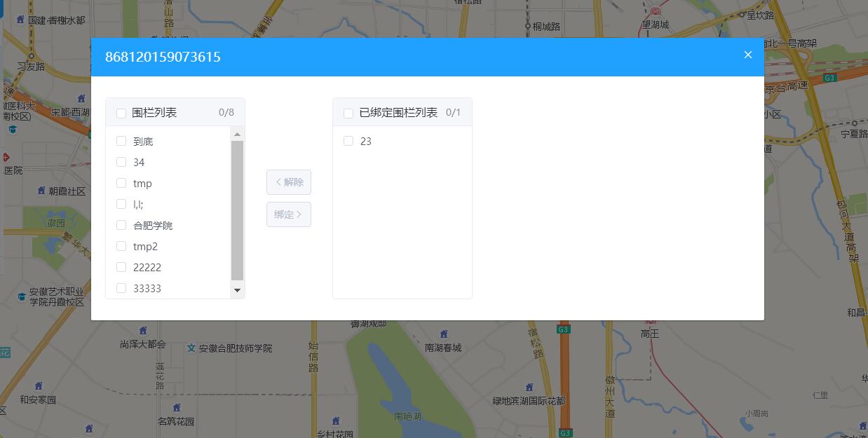
Task: Click the 尚泽大都会 home map icon
Action: click(x=143, y=331)
